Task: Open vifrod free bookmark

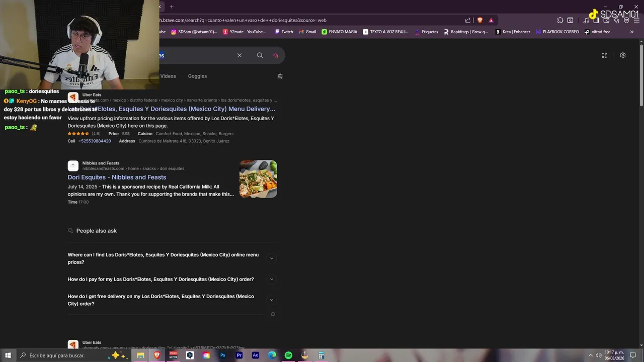Action: 597,32
